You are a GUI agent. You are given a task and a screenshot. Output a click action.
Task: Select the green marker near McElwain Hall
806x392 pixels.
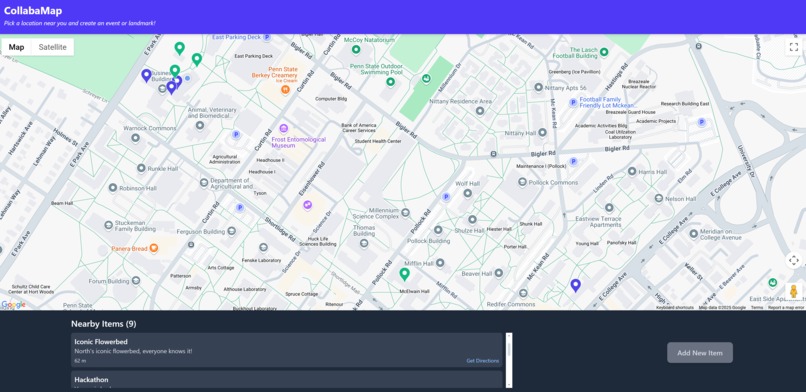[405, 274]
